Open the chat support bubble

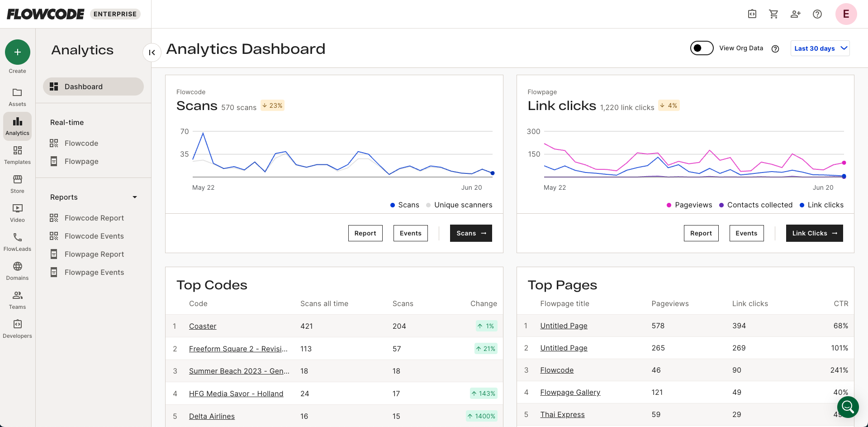[848, 407]
